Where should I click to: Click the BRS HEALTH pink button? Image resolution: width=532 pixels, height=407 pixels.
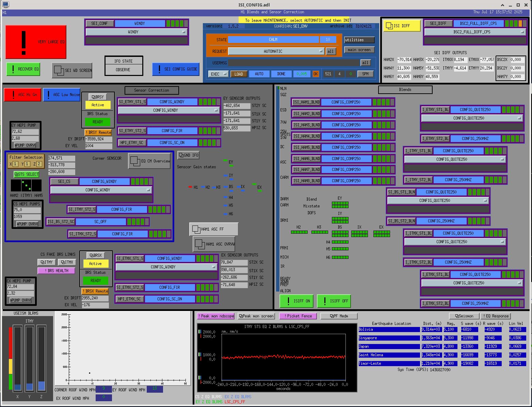57,271
